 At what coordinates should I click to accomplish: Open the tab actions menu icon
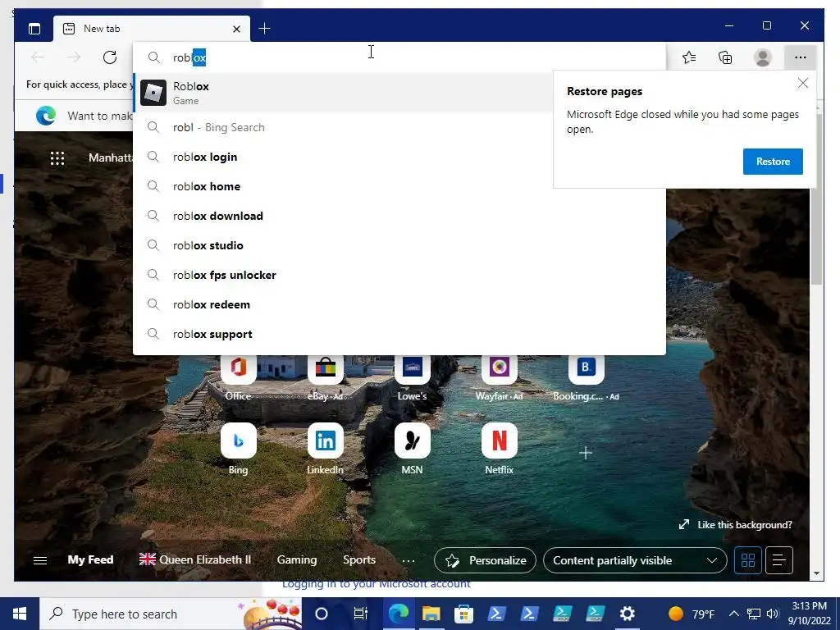coord(34,29)
